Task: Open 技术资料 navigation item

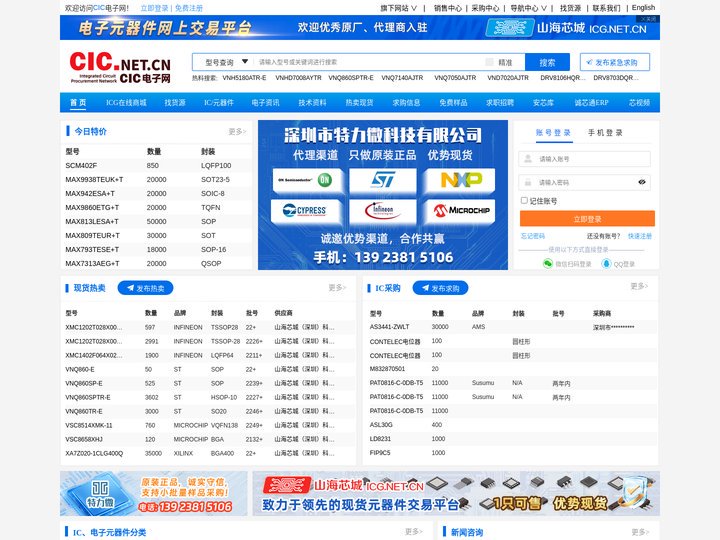Action: (x=312, y=102)
